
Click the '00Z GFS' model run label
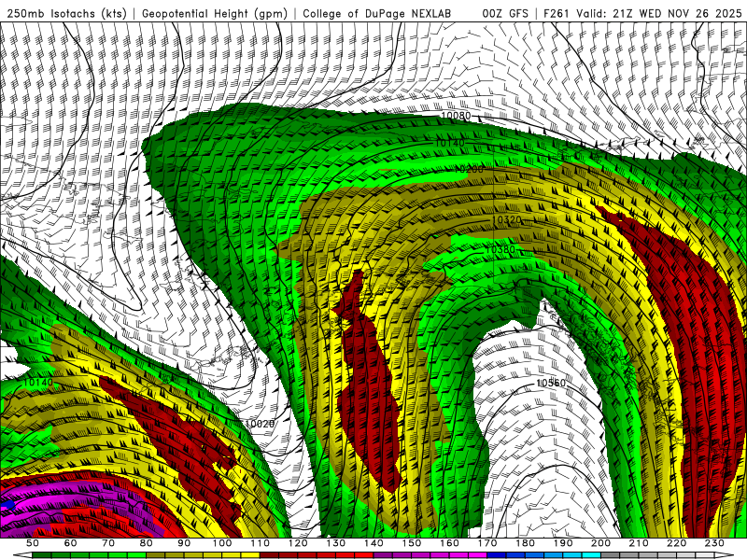tap(505, 13)
